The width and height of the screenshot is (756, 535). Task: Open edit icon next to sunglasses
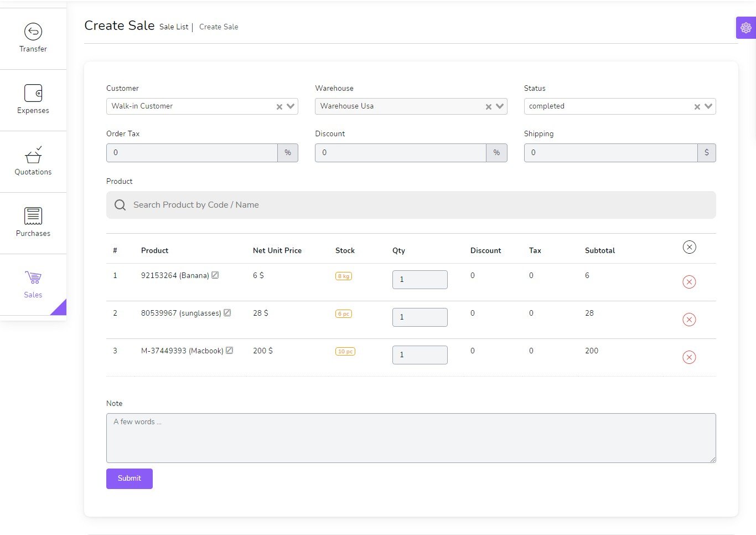[227, 313]
